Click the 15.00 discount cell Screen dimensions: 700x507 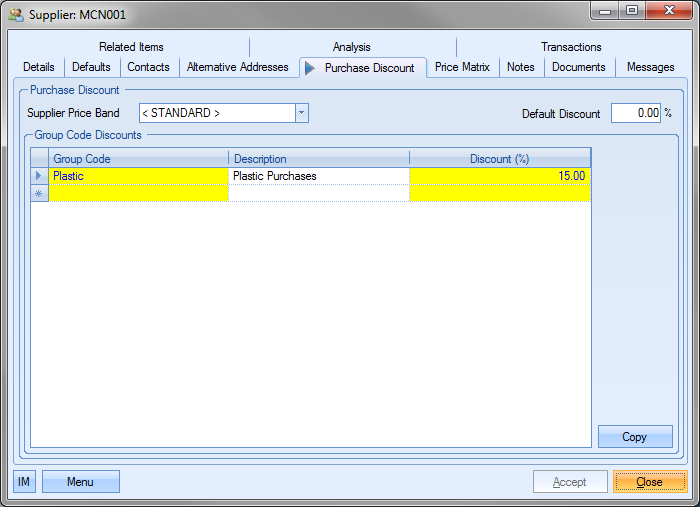pos(499,176)
